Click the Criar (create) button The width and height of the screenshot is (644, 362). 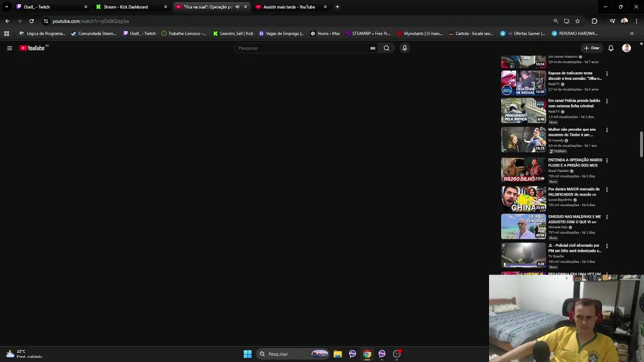[592, 48]
